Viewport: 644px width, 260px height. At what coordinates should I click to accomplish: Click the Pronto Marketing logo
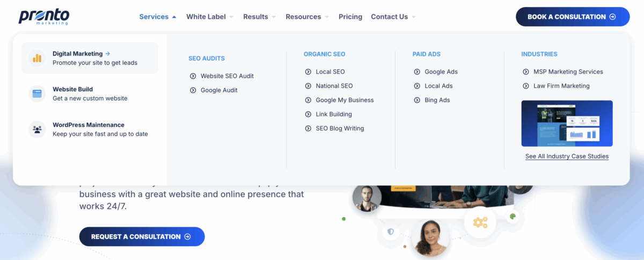[x=44, y=17]
